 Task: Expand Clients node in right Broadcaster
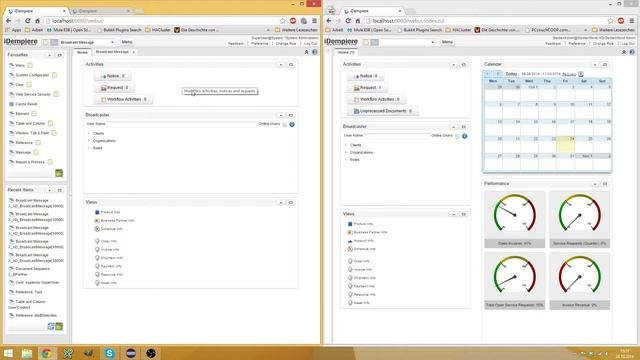click(x=346, y=145)
